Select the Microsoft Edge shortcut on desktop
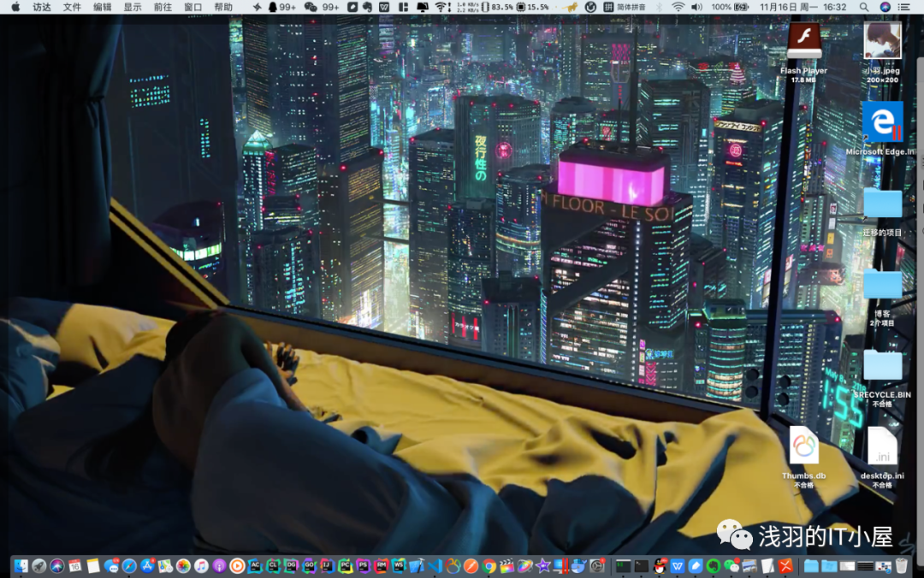 coord(882,121)
